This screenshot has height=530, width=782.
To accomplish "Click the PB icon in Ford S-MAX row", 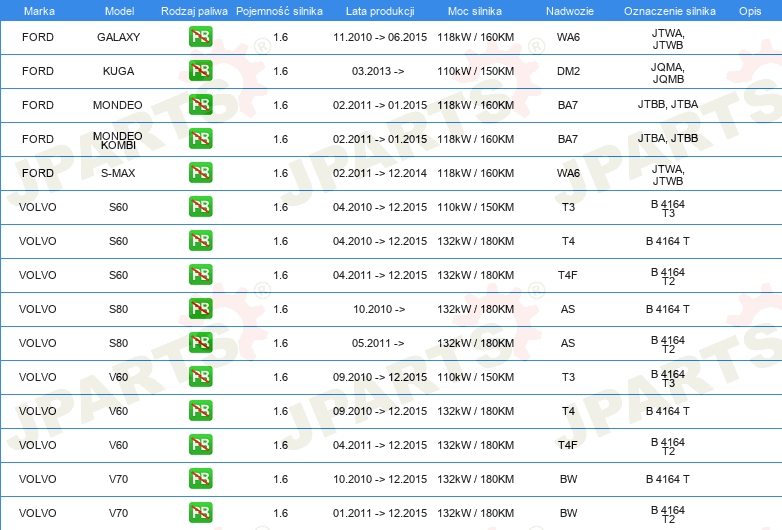I will pyautogui.click(x=200, y=173).
